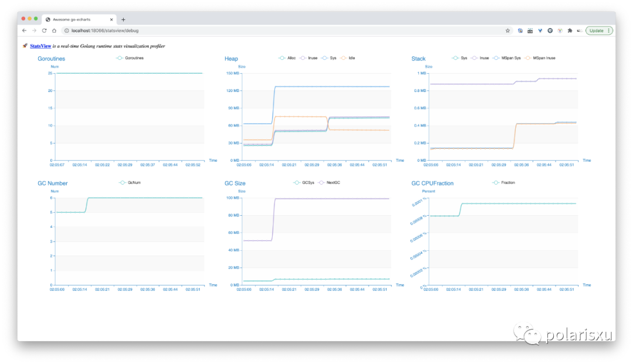Image resolution: width=633 pixels, height=364 pixels.
Task: Bookmark this page with the star icon
Action: pyautogui.click(x=508, y=30)
